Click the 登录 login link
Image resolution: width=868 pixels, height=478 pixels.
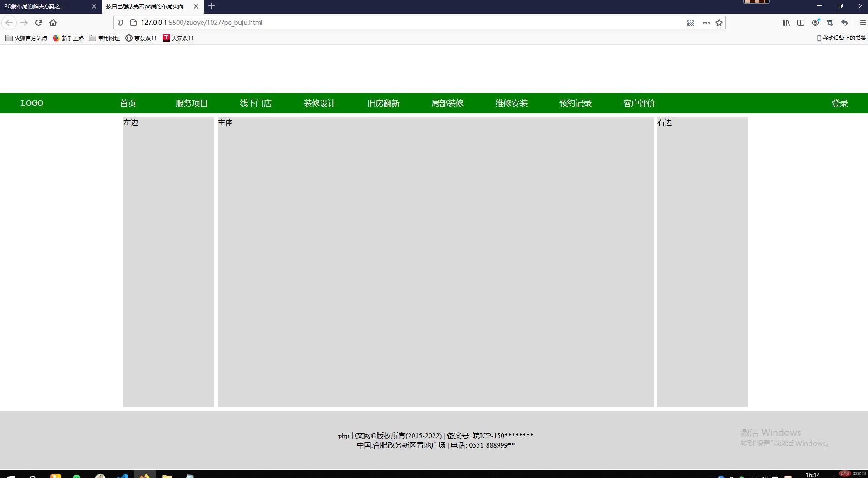point(840,103)
